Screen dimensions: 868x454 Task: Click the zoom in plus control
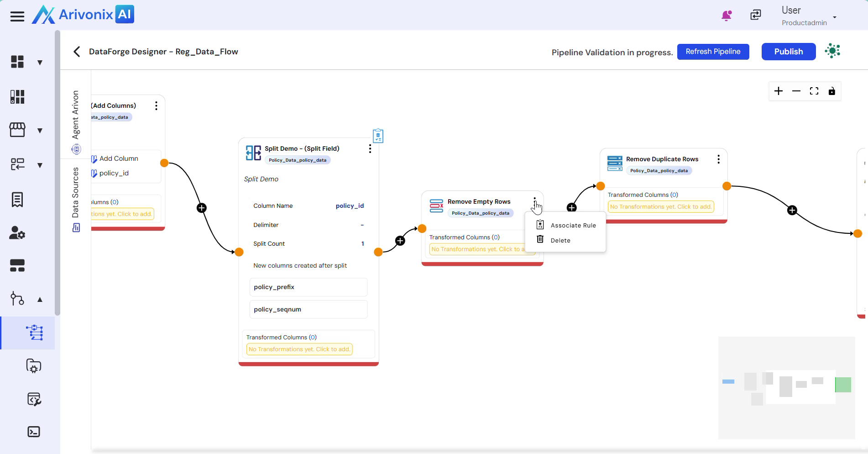[x=779, y=91]
